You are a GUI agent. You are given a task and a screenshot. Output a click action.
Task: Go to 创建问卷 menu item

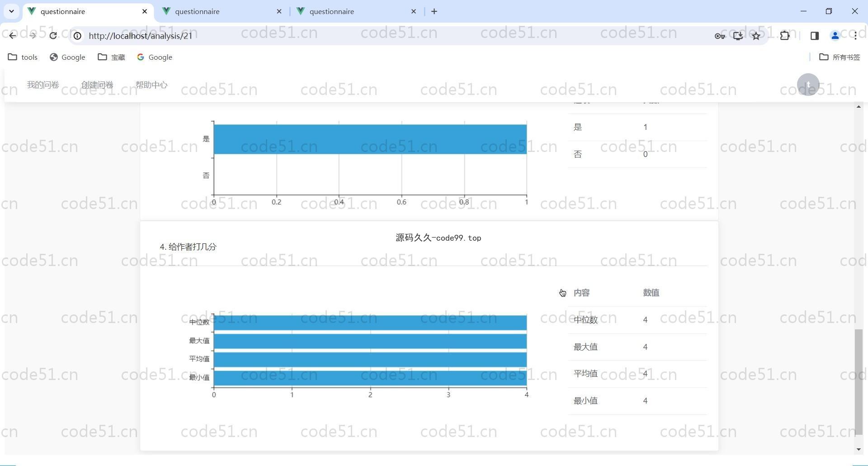[x=97, y=85]
